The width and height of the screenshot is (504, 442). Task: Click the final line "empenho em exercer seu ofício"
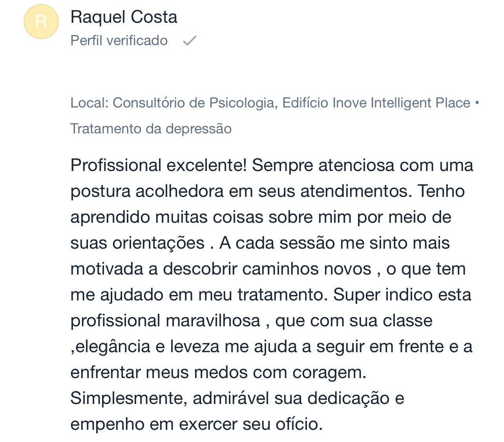tap(196, 424)
